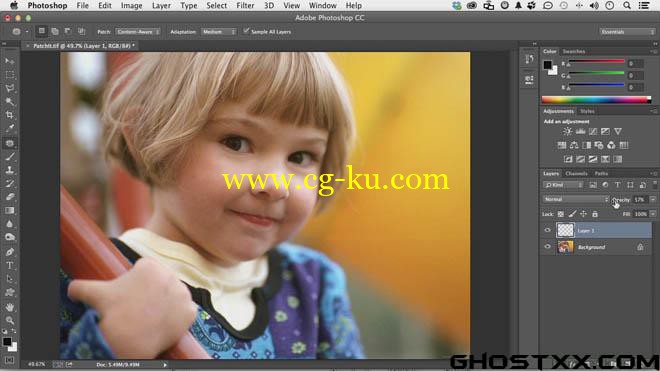Open the Essentials workspace dropdown
The height and width of the screenshot is (371, 660).
(x=627, y=32)
